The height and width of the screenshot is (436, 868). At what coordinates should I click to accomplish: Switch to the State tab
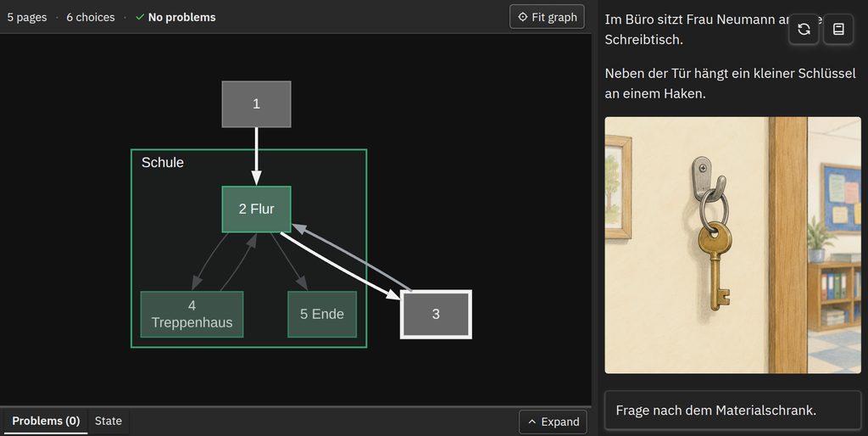(108, 421)
